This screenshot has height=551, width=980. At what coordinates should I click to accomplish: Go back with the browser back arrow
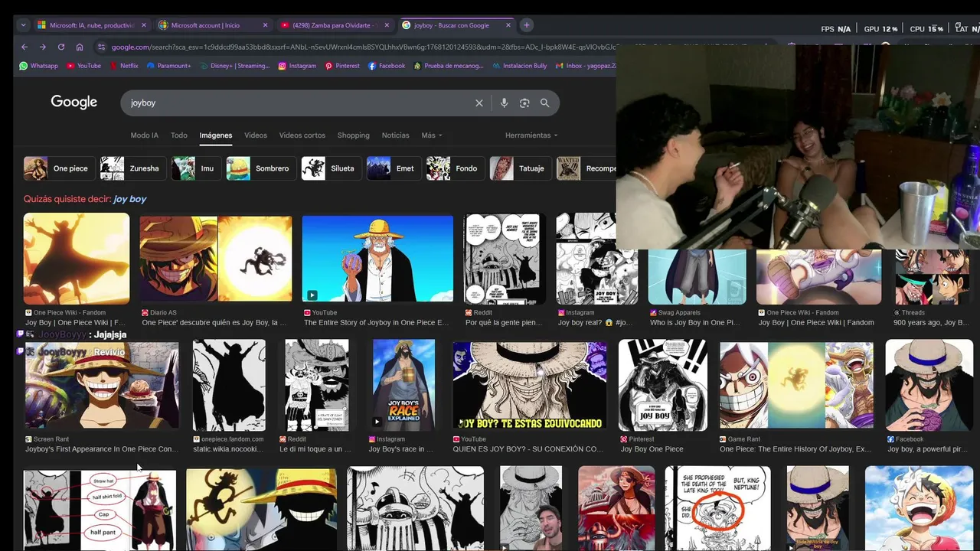[x=24, y=47]
